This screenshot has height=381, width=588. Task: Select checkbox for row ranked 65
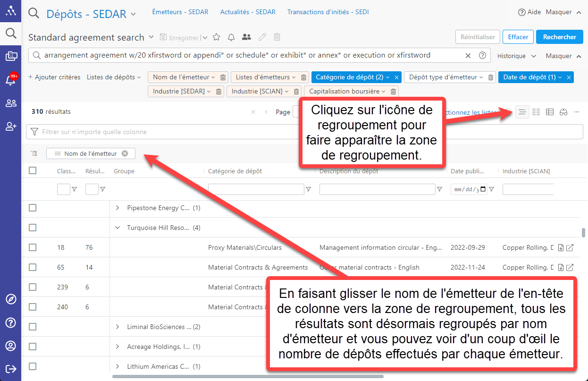(x=33, y=267)
